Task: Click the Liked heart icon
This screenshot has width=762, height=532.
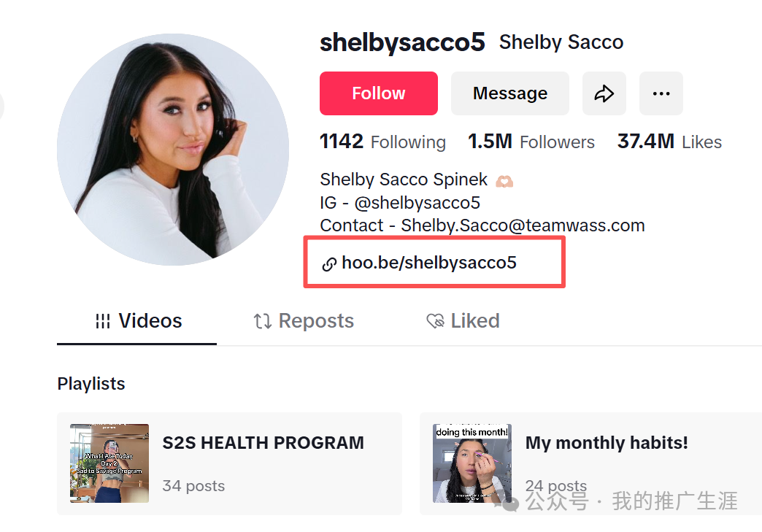Action: pos(436,321)
